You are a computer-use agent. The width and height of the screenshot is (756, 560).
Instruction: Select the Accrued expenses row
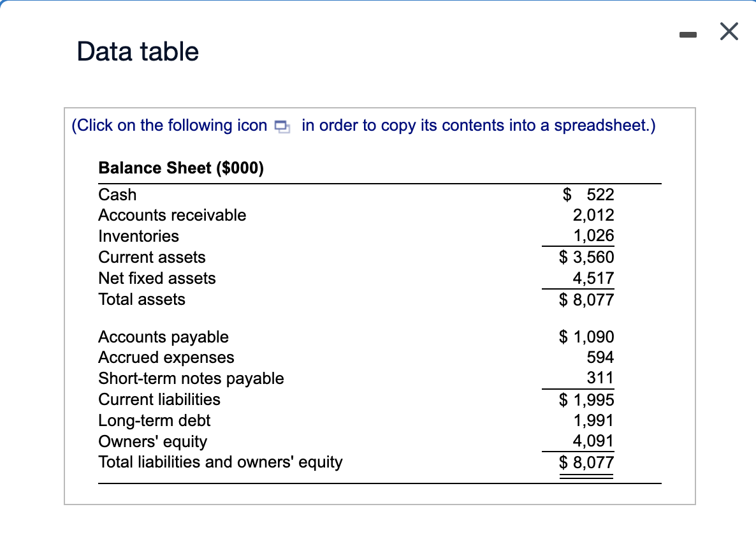(x=166, y=357)
